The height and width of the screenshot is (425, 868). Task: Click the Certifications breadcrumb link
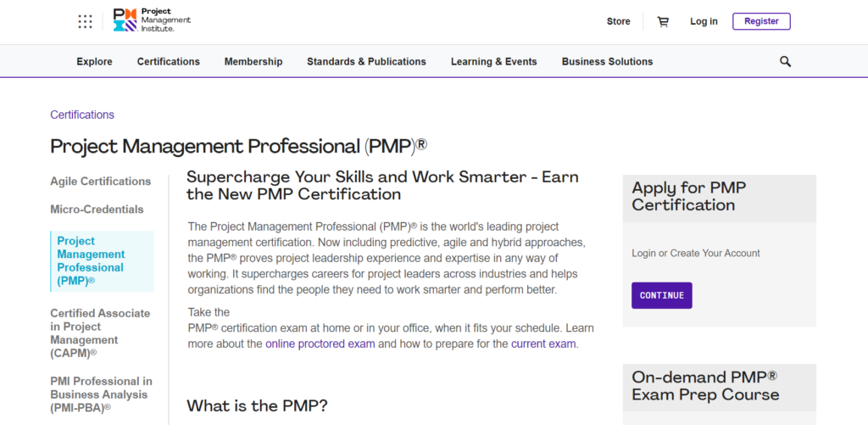coord(82,115)
